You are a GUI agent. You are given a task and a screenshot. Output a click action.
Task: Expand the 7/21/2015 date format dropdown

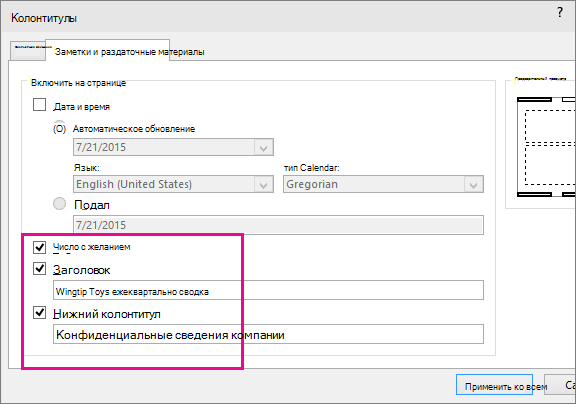173,147
